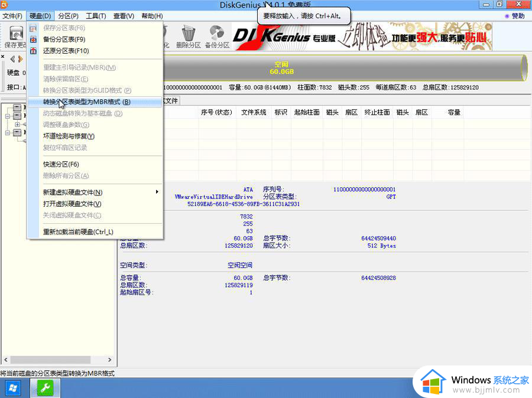Screen dimensions: 532x398
Task: Click the DiskGenius app icon in title bar
Action: click(4, 4)
